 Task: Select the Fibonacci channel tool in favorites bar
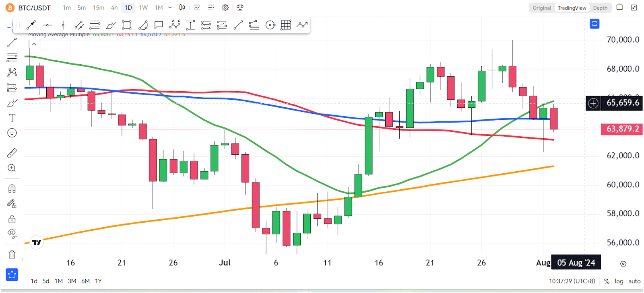254,25
